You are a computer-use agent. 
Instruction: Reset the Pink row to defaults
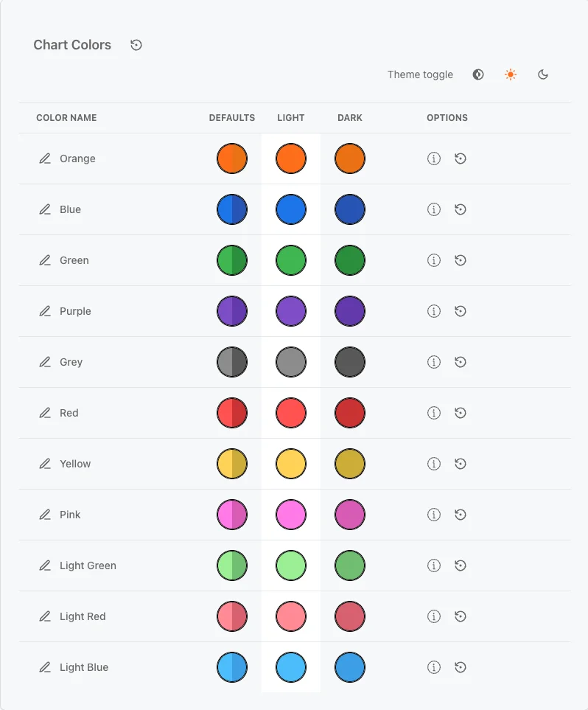[461, 515]
